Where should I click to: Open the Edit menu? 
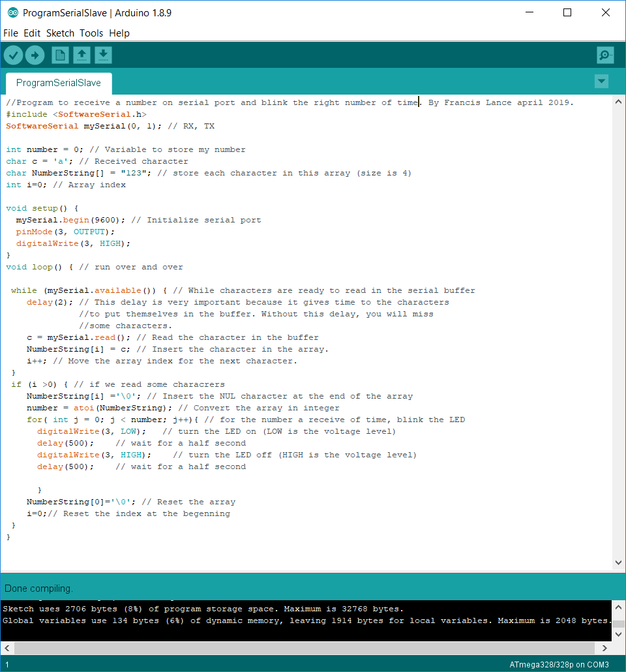coord(32,33)
